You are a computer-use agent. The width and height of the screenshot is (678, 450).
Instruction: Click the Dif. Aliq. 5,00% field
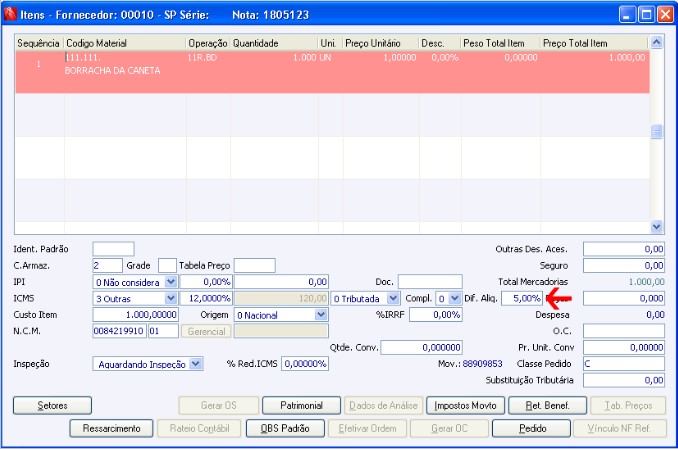[522, 298]
